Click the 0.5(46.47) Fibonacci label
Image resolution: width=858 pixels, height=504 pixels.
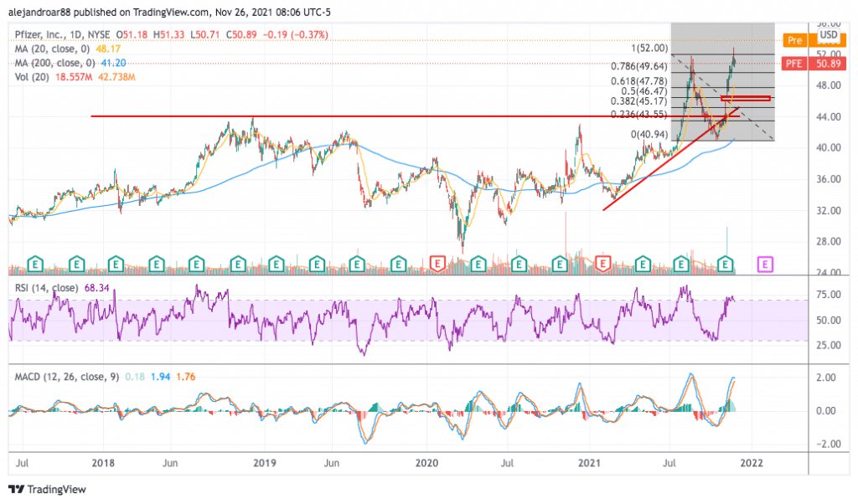644,90
